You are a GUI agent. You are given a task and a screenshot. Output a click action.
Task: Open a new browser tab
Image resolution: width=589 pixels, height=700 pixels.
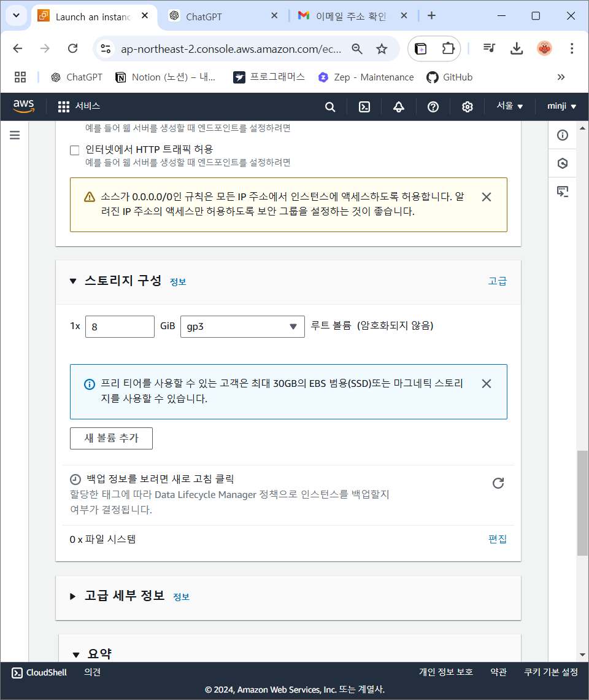click(x=431, y=15)
